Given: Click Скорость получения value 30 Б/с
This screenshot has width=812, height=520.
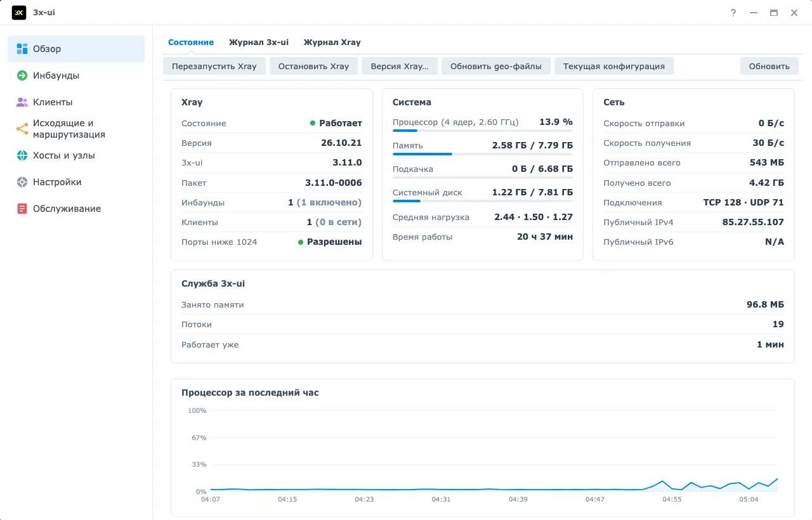Looking at the screenshot, I should point(768,143).
